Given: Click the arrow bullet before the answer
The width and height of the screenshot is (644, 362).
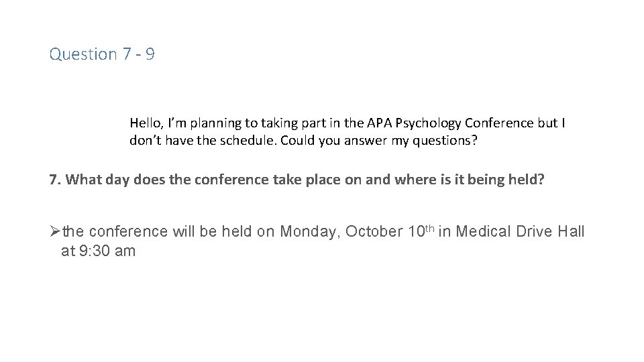Looking at the screenshot, I should (54, 231).
